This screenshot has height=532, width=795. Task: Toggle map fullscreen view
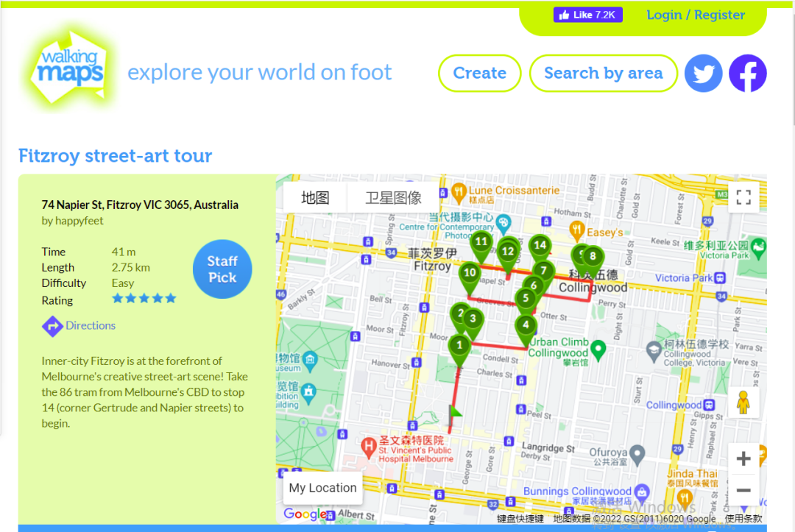pos(743,197)
